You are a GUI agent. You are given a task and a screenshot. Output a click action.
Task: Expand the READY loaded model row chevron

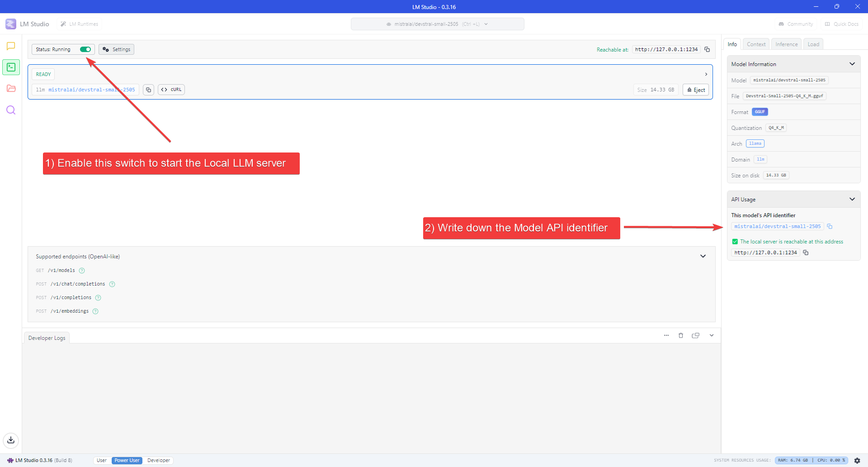click(706, 74)
